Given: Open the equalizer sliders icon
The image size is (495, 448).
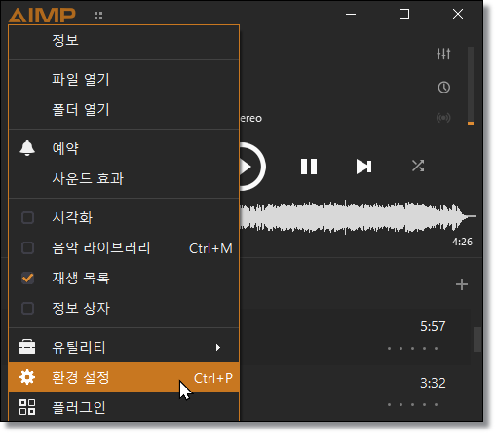Looking at the screenshot, I should point(443,54).
